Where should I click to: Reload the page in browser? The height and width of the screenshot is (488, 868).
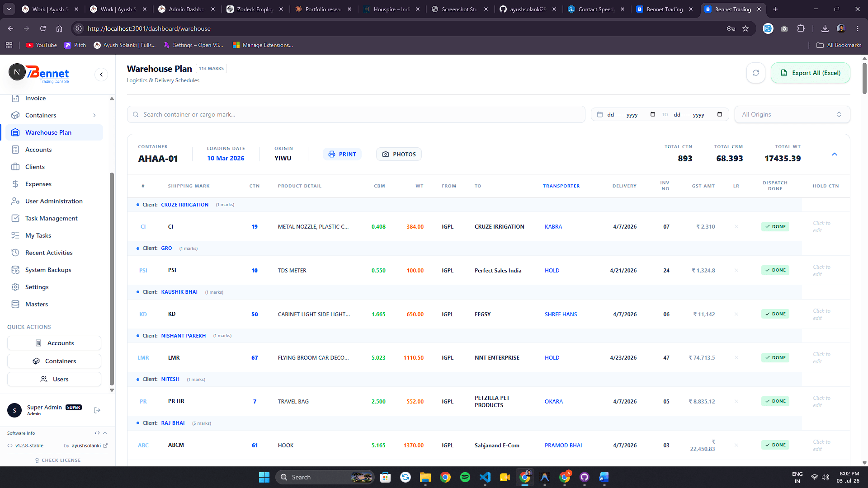pos(43,28)
